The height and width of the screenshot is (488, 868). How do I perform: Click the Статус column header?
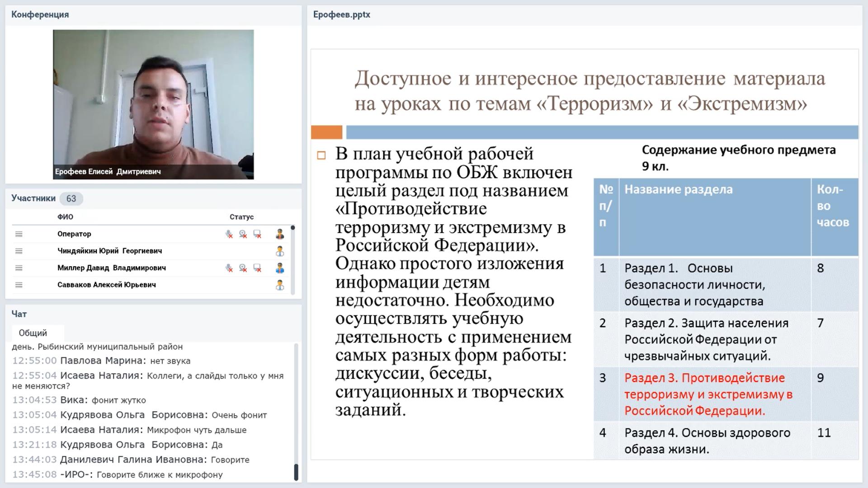[x=241, y=217]
